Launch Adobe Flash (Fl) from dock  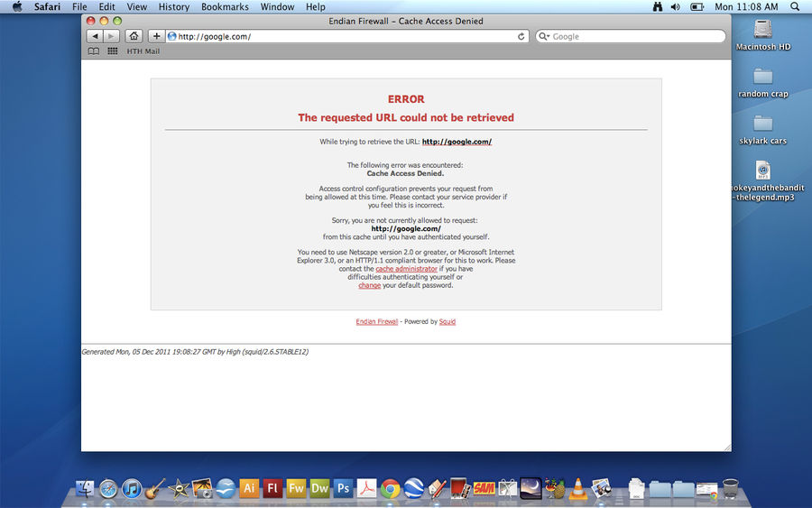click(272, 488)
